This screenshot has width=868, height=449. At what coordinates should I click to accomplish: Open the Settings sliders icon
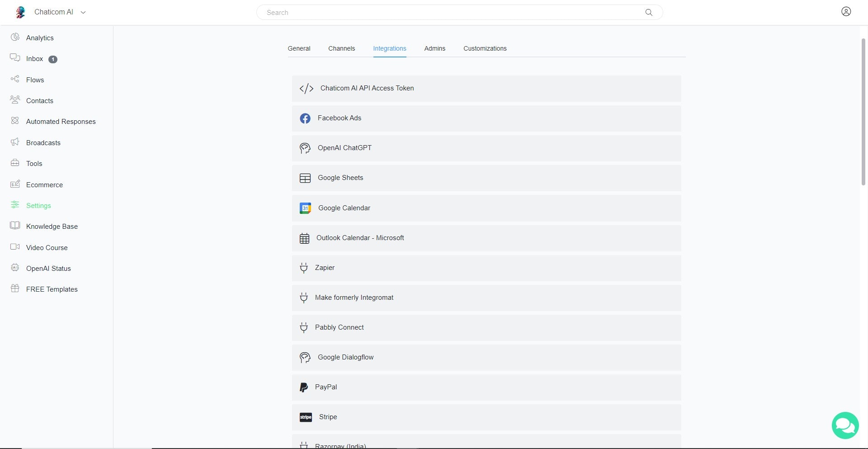(15, 205)
